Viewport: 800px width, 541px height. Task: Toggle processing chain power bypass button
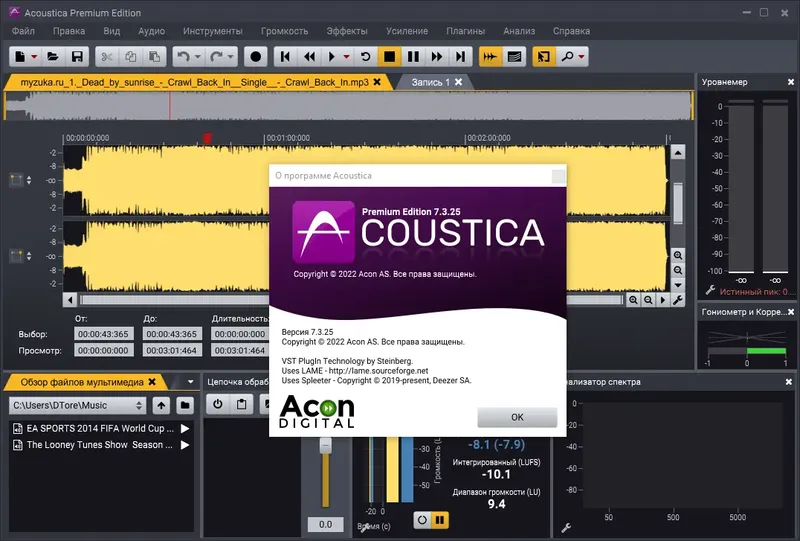click(x=218, y=404)
